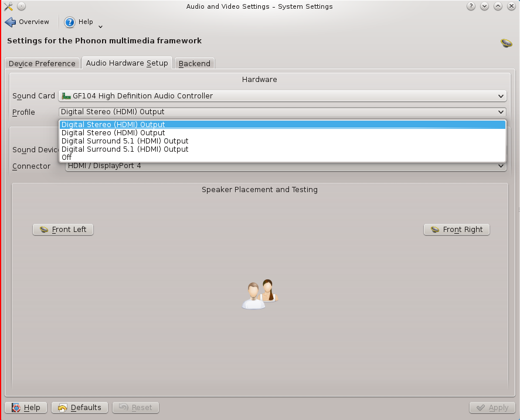
Task: Click the wrench and screwdriver window menu icon
Action: point(8,6)
